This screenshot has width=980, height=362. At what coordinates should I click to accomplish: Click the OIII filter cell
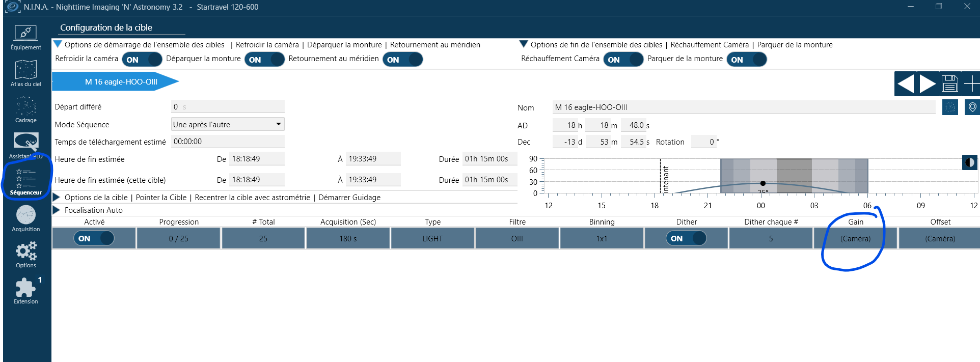click(x=517, y=238)
